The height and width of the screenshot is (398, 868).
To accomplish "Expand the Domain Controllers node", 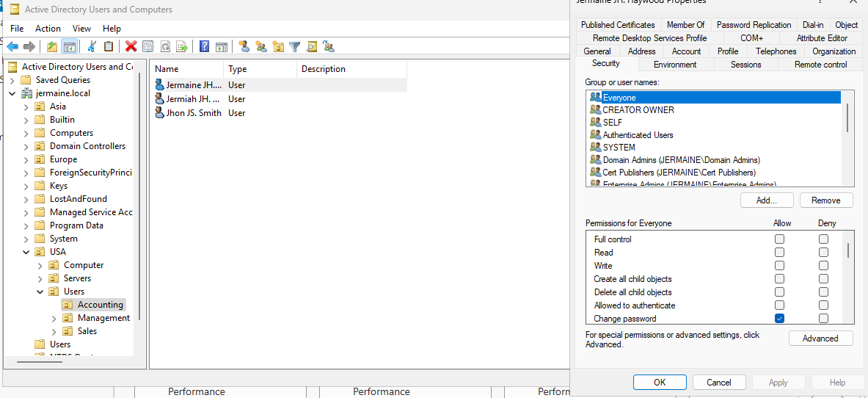I will click(x=26, y=146).
